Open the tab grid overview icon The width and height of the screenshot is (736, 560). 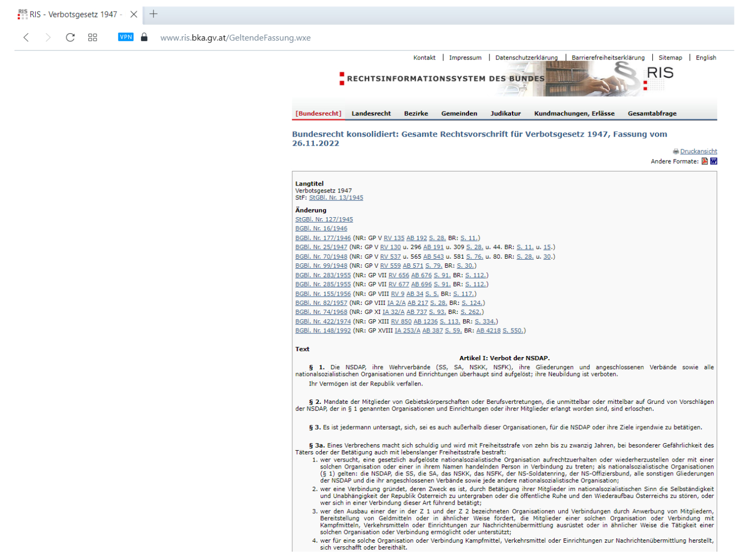click(x=93, y=37)
